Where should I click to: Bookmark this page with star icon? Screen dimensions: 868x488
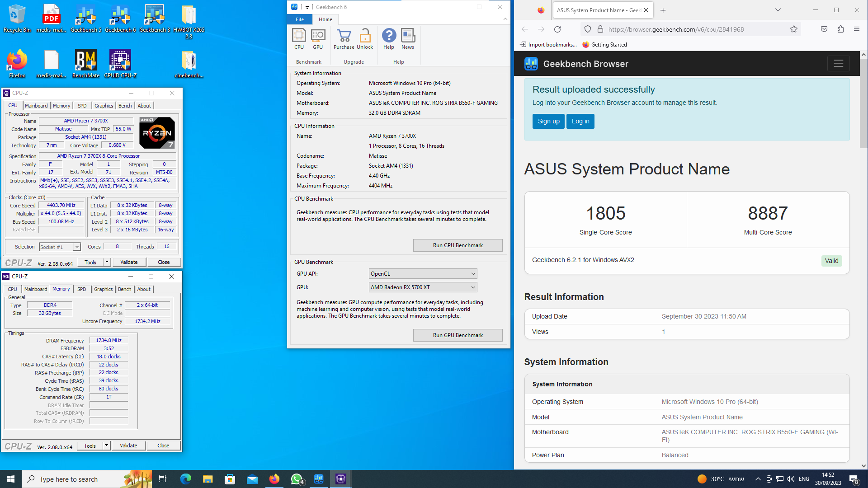click(x=794, y=29)
